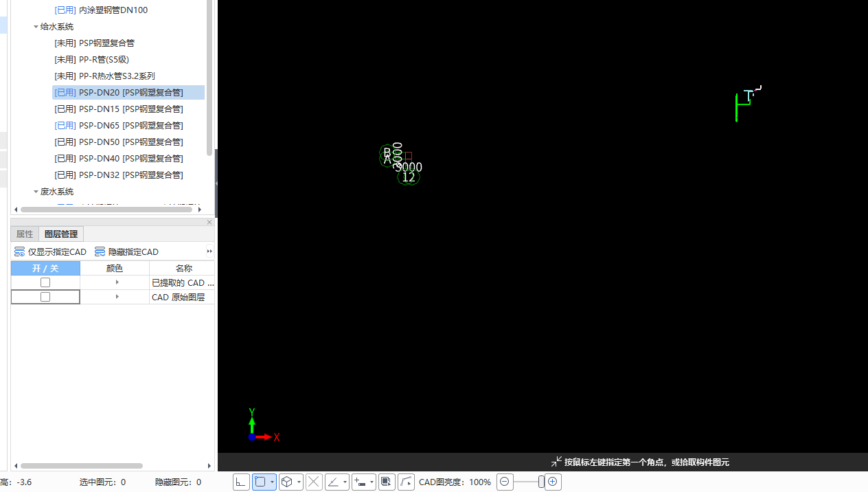Image resolution: width=868 pixels, height=492 pixels.
Task: Open the angle tool dropdown arrow
Action: 345,482
